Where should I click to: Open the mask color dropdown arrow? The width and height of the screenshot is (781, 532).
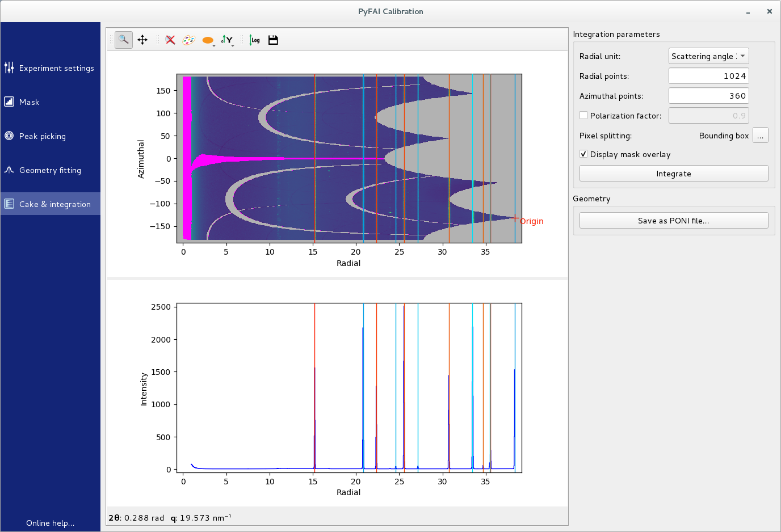[x=214, y=45]
